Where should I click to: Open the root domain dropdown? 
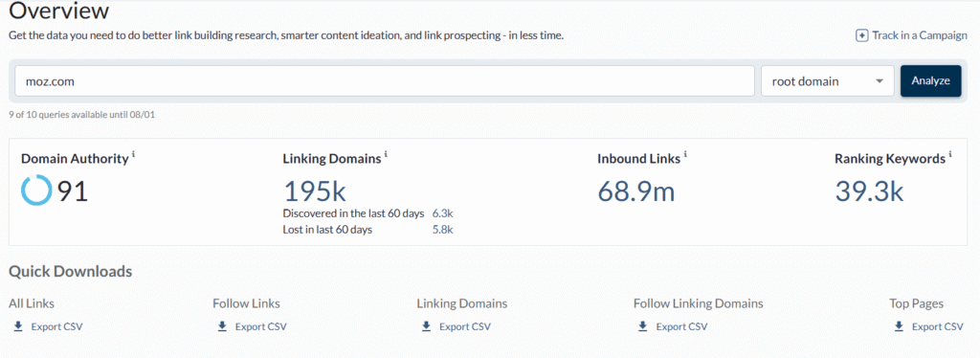pos(828,81)
